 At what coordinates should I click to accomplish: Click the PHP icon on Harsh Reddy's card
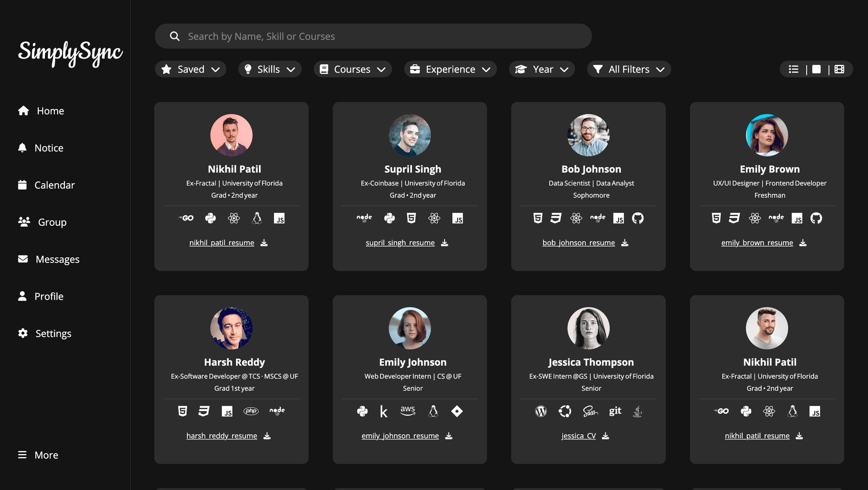point(251,411)
